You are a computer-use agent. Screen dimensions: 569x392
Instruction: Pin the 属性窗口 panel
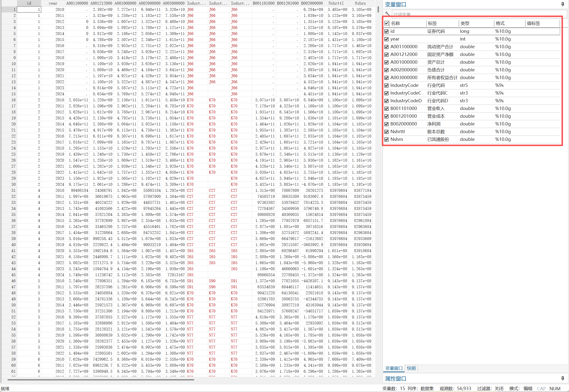point(562,378)
